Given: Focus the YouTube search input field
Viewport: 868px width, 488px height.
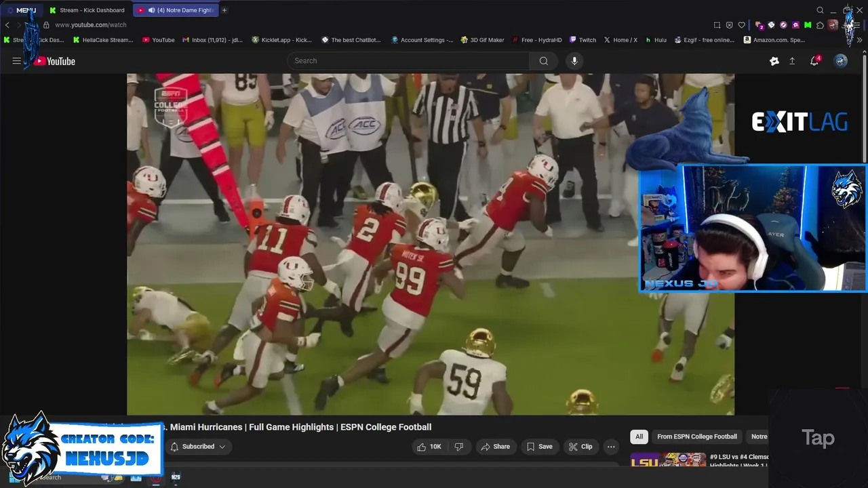Looking at the screenshot, I should [409, 61].
